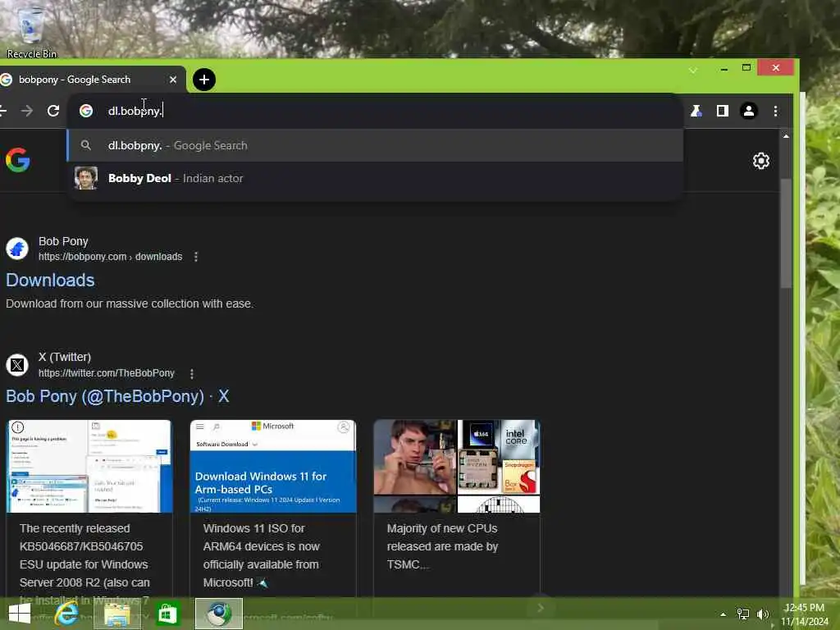Open the Bob Pony Downloads result
This screenshot has width=840, height=630.
click(x=50, y=281)
